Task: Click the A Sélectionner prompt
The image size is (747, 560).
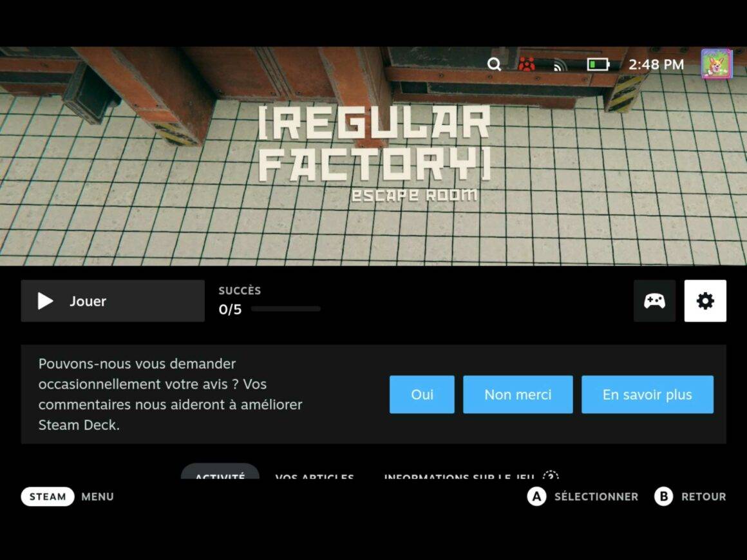Action: coord(583,497)
